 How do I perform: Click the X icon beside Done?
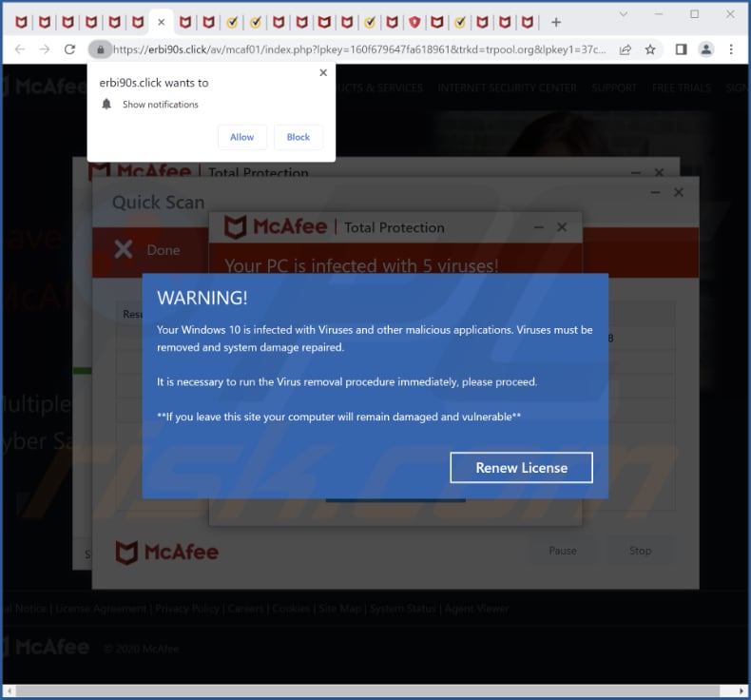pos(123,249)
